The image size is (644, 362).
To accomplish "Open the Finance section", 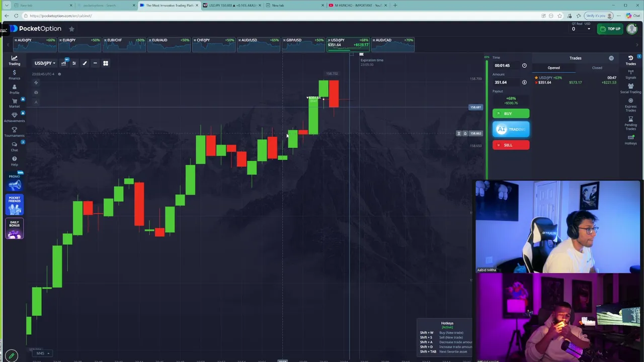I will pos(14,75).
